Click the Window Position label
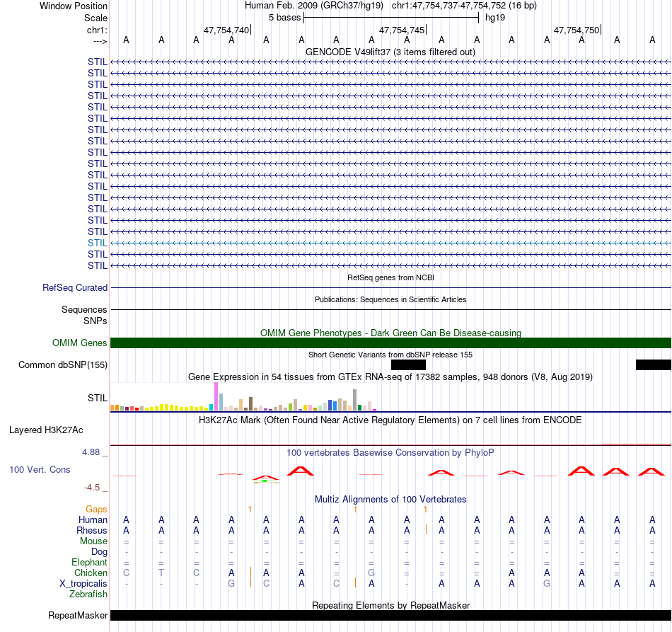This screenshot has width=672, height=632. point(74,6)
